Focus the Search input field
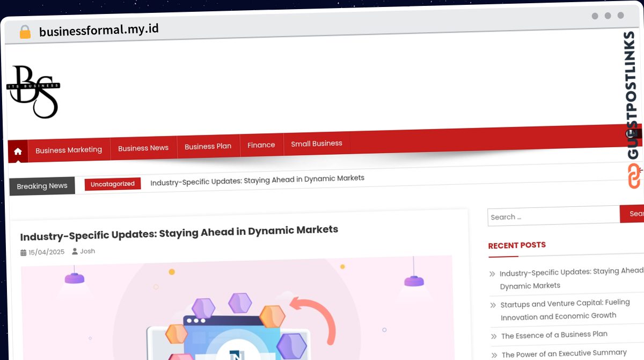The image size is (644, 360). 553,216
